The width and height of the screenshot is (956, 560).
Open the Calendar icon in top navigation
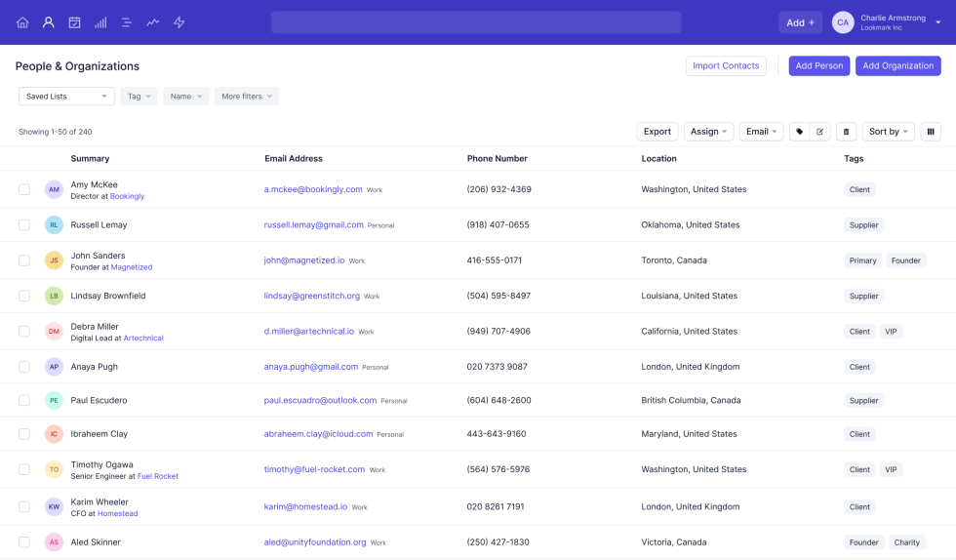coord(74,22)
